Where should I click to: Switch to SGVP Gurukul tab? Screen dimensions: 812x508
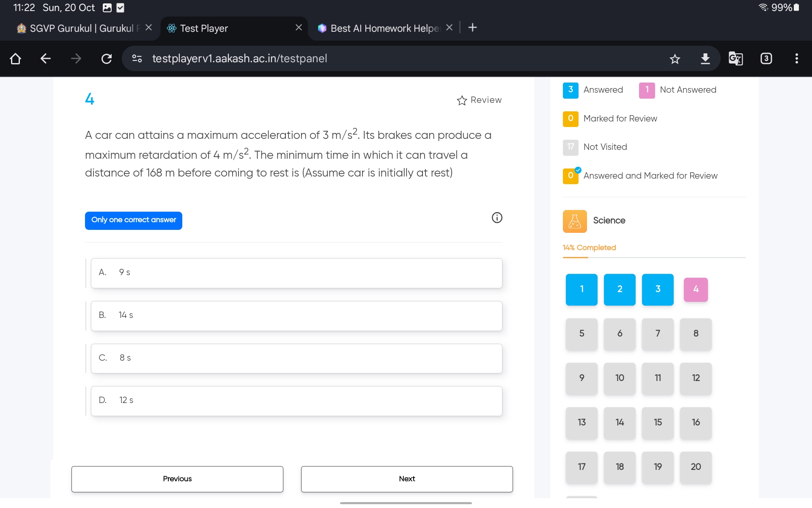coord(80,28)
